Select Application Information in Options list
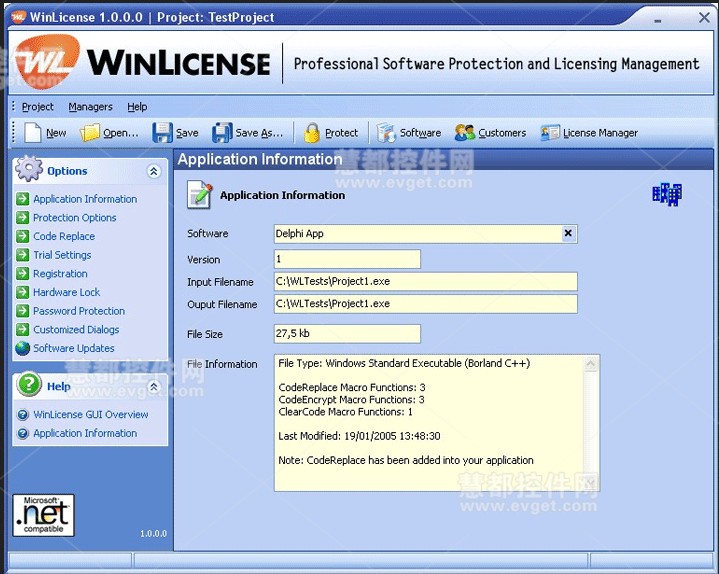719x574 pixels. 85,199
